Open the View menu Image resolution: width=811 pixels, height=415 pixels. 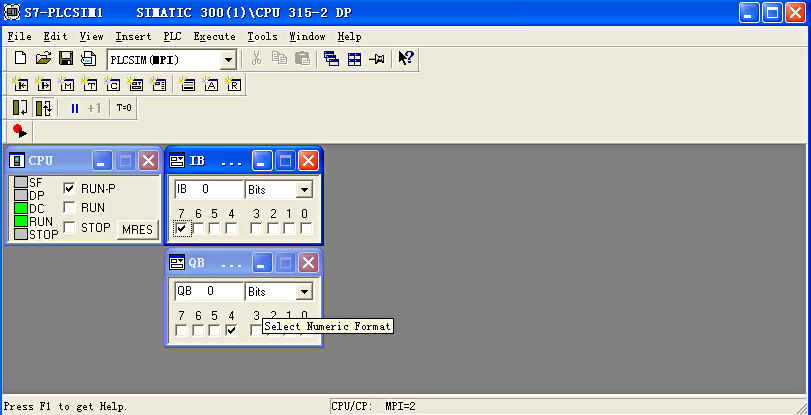point(92,37)
